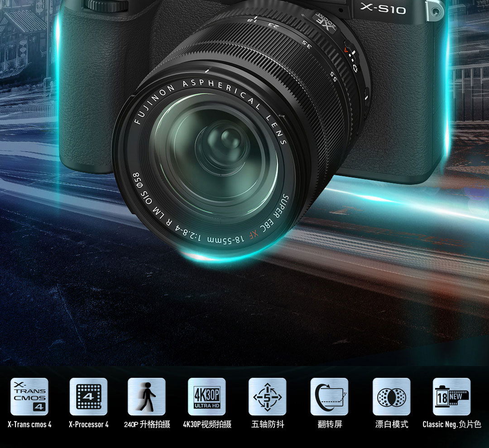The height and width of the screenshot is (448, 489).
Task: Select the "240P 升格拍摄" label
Action: coord(147,424)
